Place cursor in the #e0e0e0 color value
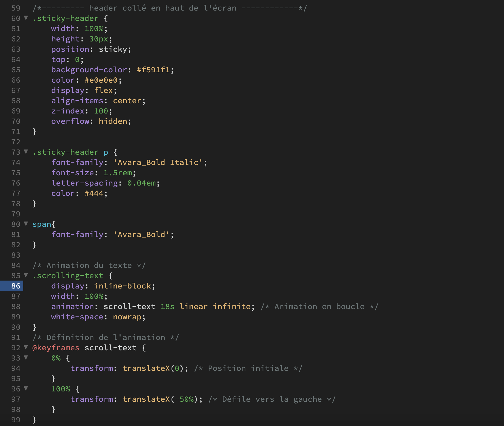The image size is (504, 426). pyautogui.click(x=101, y=80)
